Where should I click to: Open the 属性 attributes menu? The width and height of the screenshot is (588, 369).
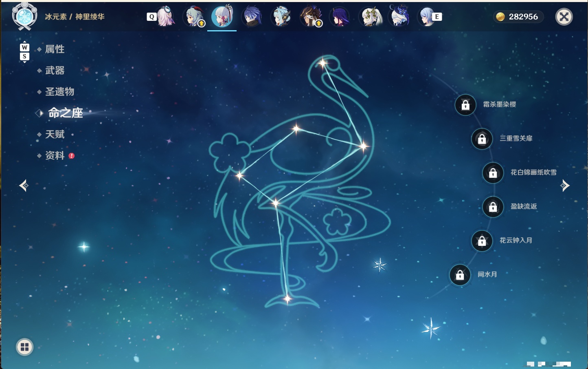tap(55, 49)
